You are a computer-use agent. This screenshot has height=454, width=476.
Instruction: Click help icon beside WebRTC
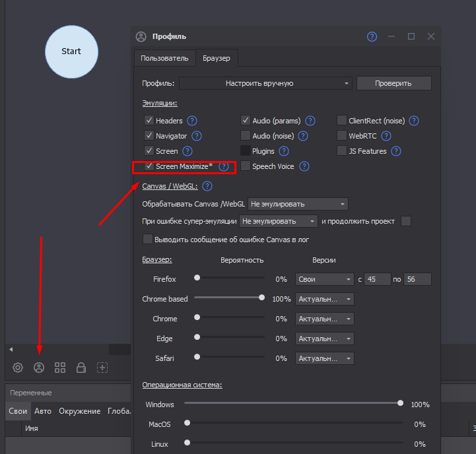[386, 136]
